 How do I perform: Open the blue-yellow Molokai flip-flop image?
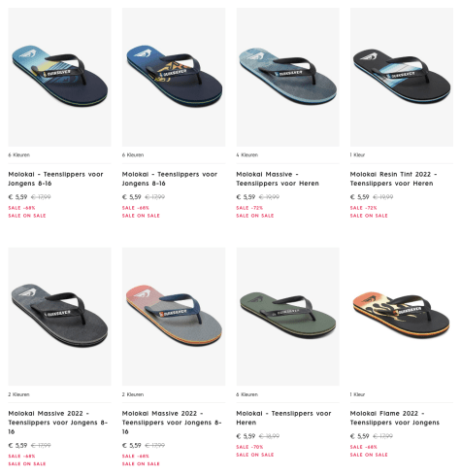59,77
